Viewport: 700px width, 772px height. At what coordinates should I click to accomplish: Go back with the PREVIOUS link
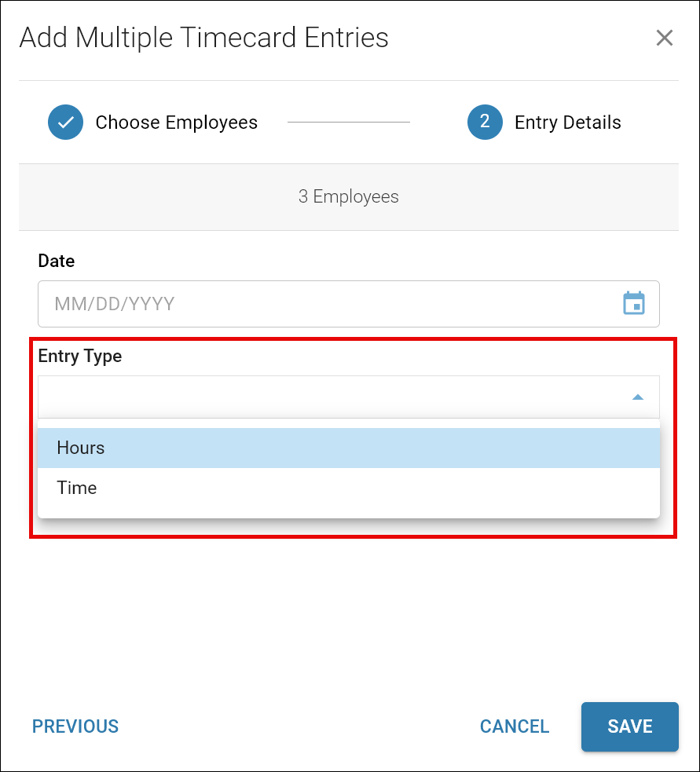pyautogui.click(x=75, y=726)
